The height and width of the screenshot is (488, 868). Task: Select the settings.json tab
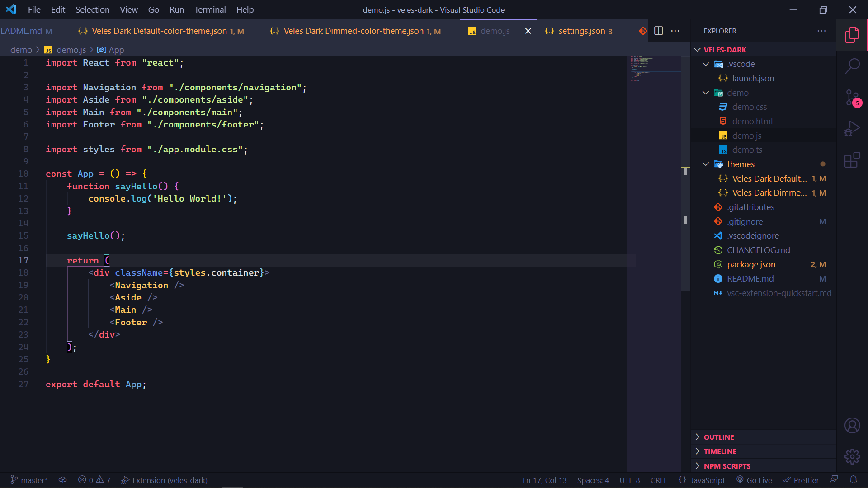pyautogui.click(x=581, y=31)
